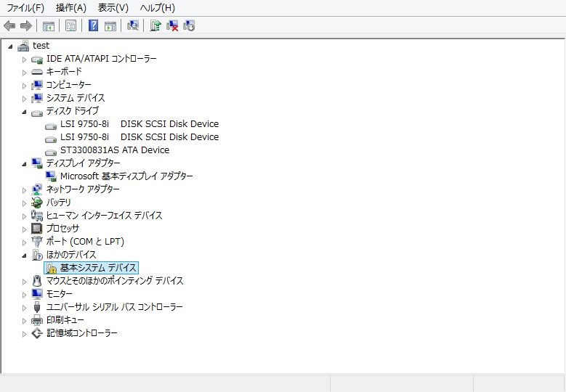Image resolution: width=566 pixels, height=392 pixels.
Task: Expand the IDE ATA/ATAPI コントローラー node
Action: click(x=24, y=60)
